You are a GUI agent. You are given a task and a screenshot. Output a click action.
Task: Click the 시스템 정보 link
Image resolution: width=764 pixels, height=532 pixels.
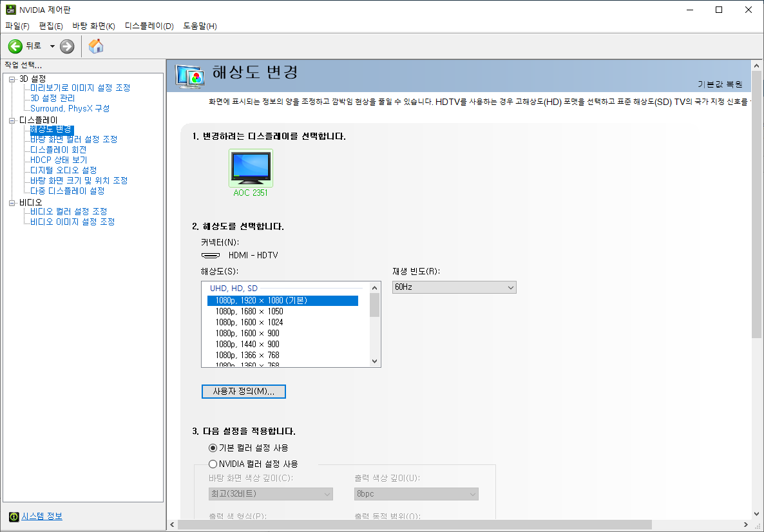click(42, 517)
